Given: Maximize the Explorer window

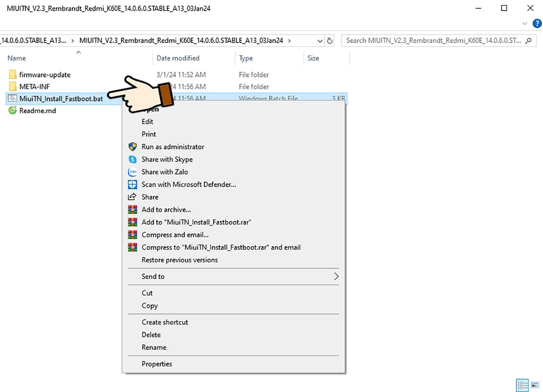Looking at the screenshot, I should 504,8.
